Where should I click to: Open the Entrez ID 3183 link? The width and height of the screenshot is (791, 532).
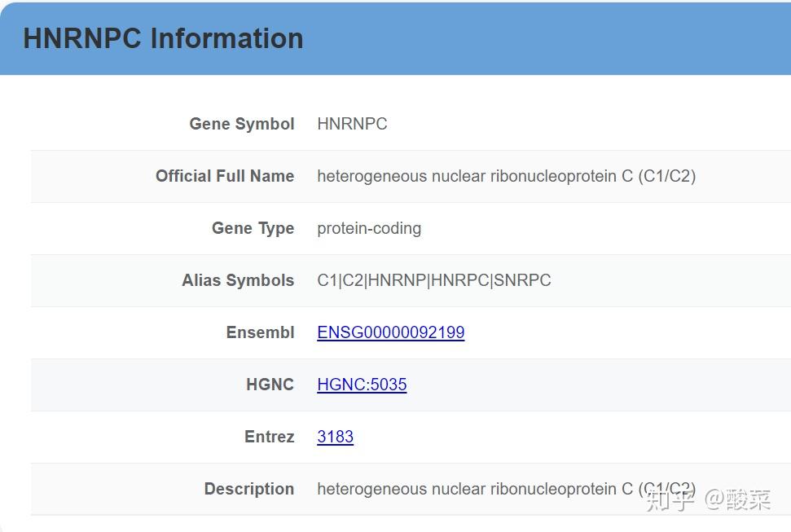[x=335, y=437]
